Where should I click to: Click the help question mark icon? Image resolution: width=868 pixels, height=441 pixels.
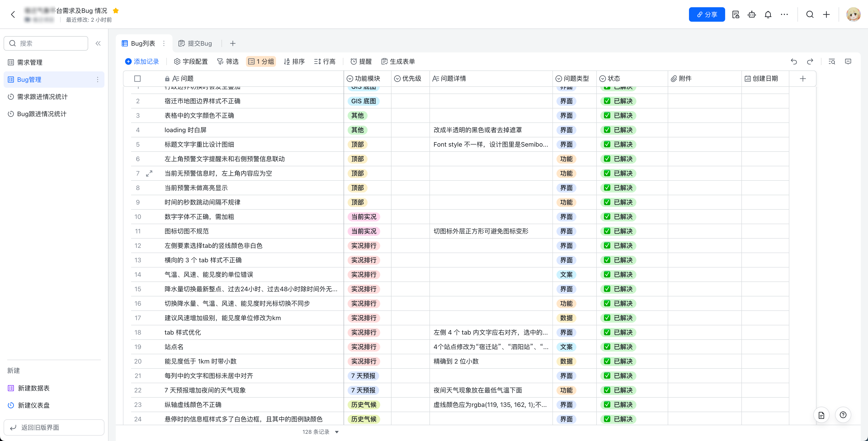click(x=843, y=415)
